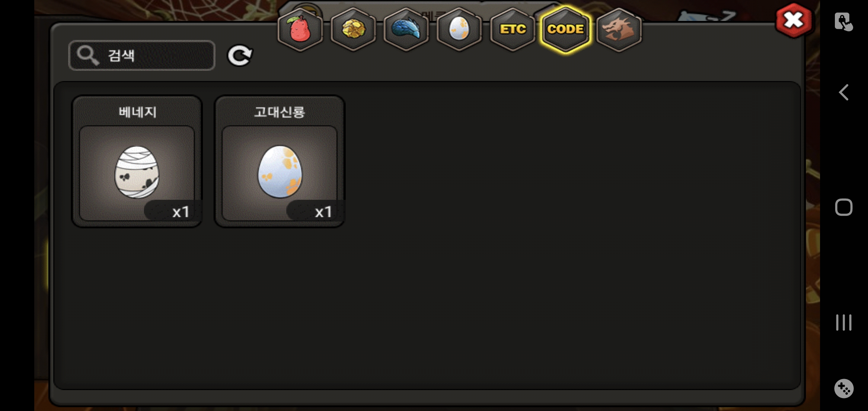Select the CODE items tab
Screen dimensions: 868x411
click(x=565, y=29)
